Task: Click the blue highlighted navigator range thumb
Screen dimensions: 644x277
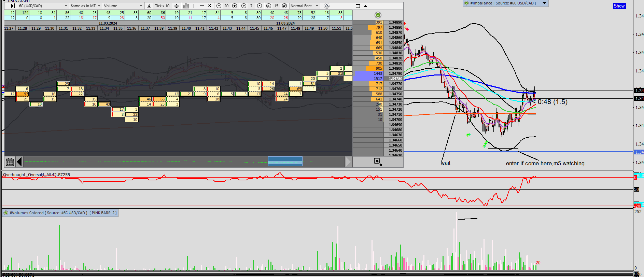Action: pos(285,161)
